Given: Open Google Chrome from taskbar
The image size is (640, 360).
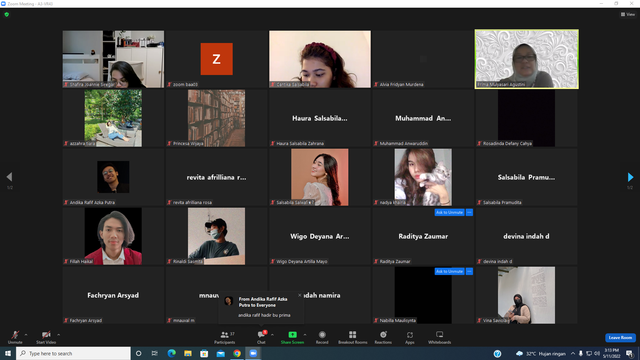Looking at the screenshot, I should tap(237, 353).
